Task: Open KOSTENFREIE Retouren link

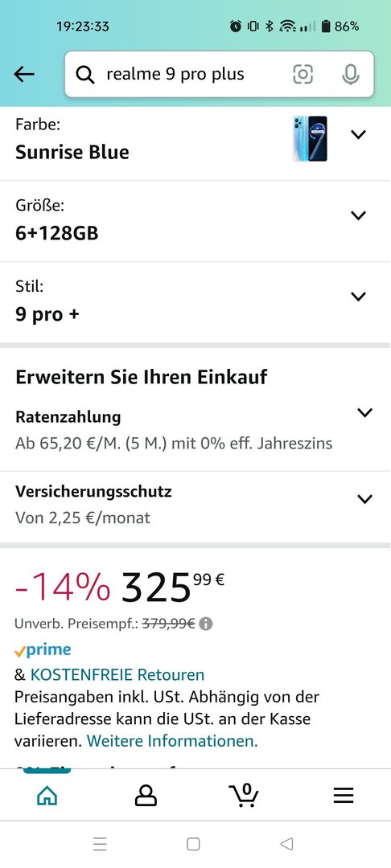Action: click(117, 674)
